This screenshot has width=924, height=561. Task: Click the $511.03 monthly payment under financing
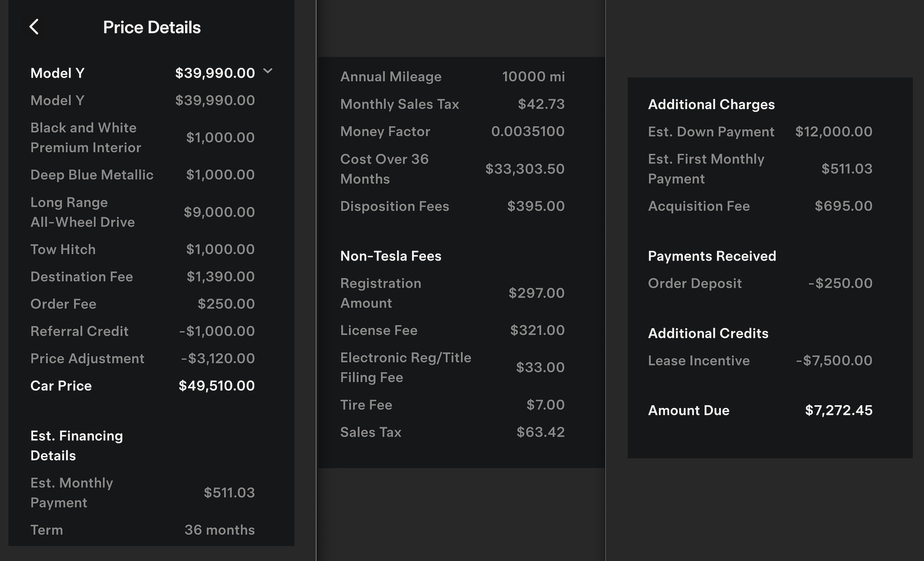[x=229, y=492]
